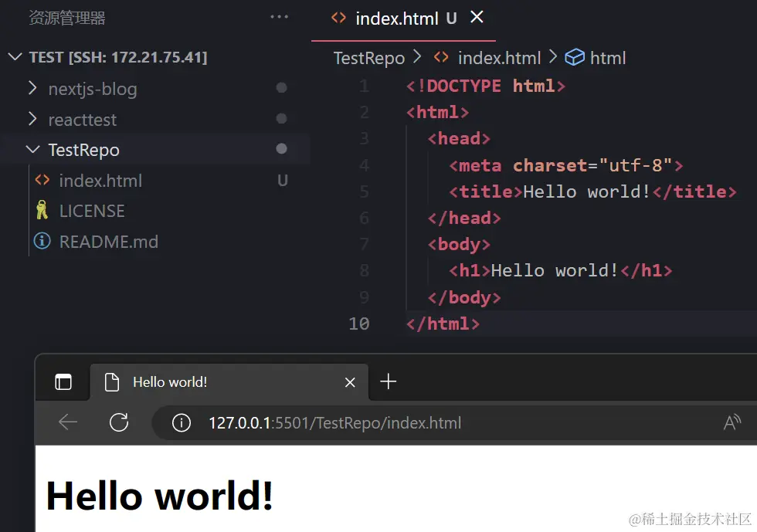Click the closing </html> tag
The image size is (757, 532).
[x=443, y=324]
